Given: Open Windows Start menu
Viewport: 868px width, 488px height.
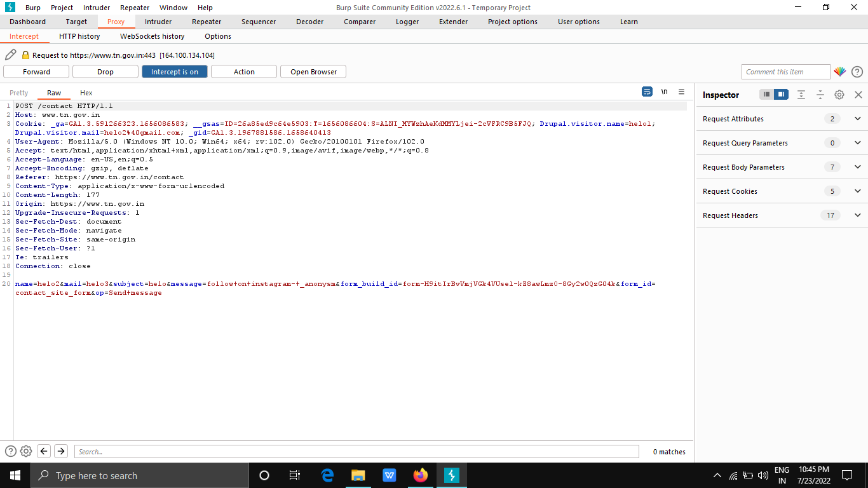Looking at the screenshot, I should coord(15,475).
